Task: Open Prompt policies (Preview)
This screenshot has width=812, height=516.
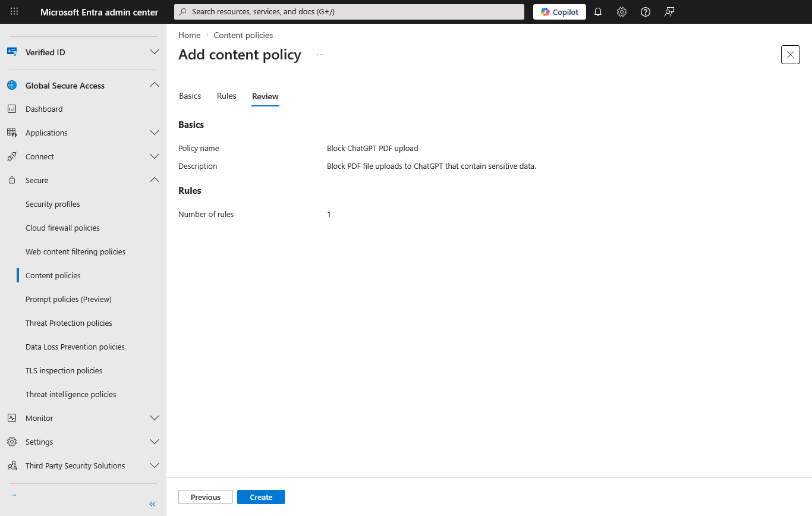Action: (x=68, y=299)
